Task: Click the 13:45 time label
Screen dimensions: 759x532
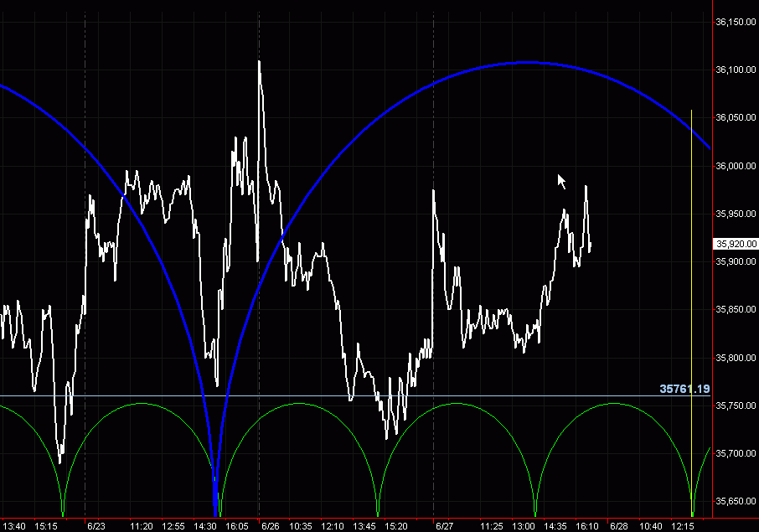Action: [364, 526]
